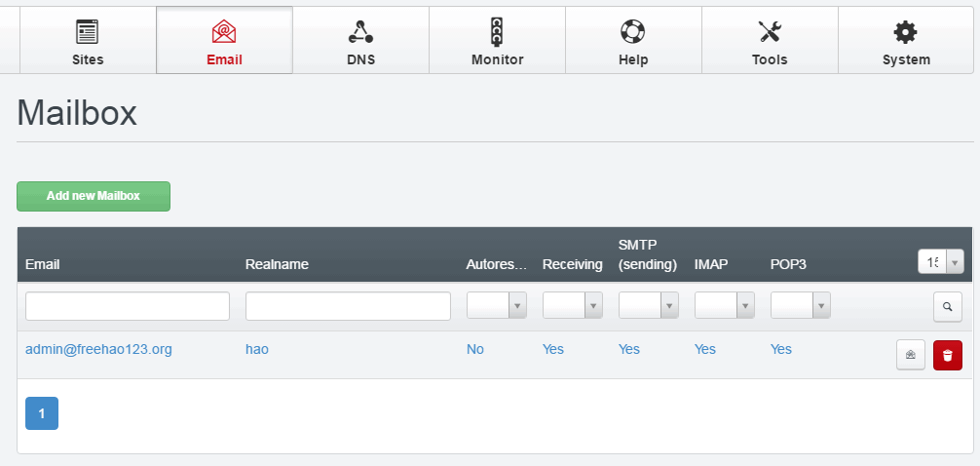The height and width of the screenshot is (466, 980).
Task: Click the webmail login icon for the mailbox
Action: [911, 356]
